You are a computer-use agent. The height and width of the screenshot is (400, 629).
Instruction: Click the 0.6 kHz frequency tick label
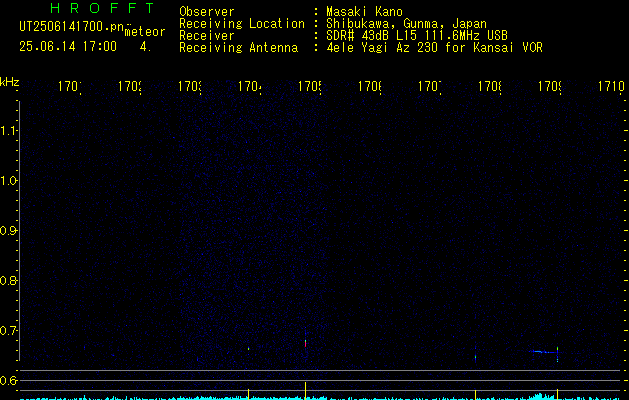pos(8,380)
